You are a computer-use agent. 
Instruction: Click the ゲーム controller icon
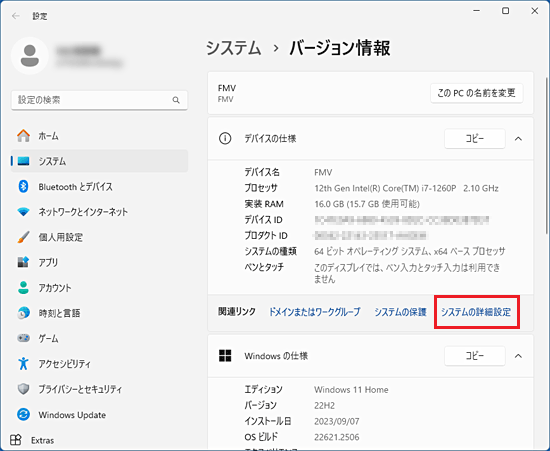click(24, 338)
